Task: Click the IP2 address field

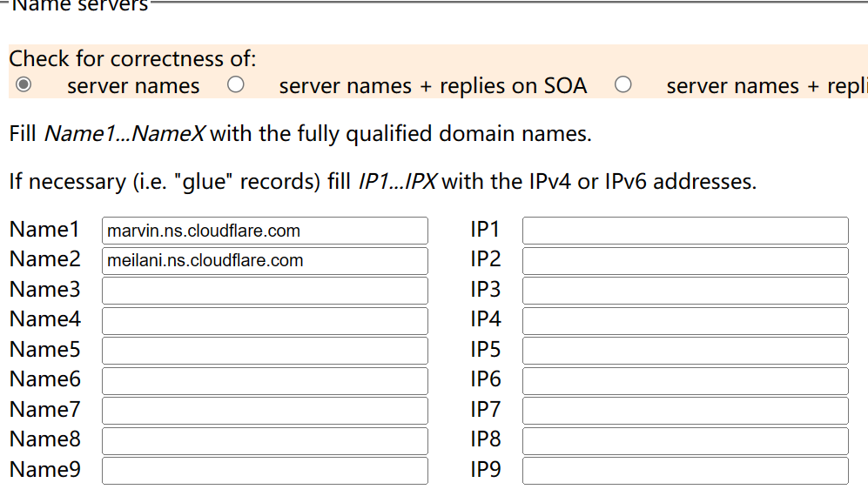Action: click(x=685, y=261)
